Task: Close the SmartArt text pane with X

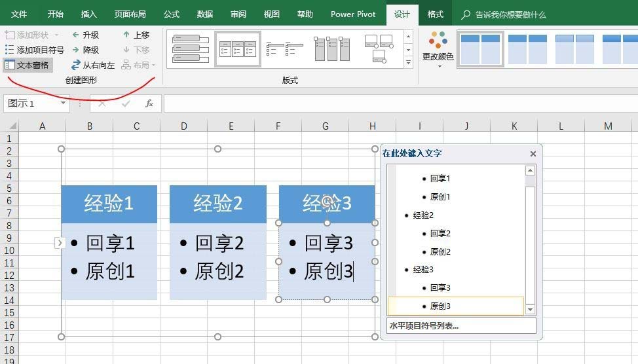Action: tap(533, 154)
